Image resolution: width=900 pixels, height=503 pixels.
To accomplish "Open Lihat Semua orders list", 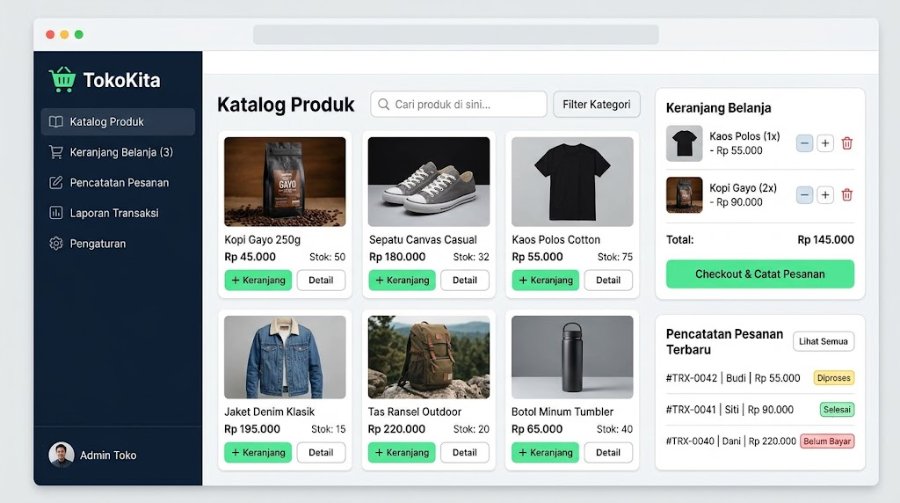I will click(x=823, y=341).
